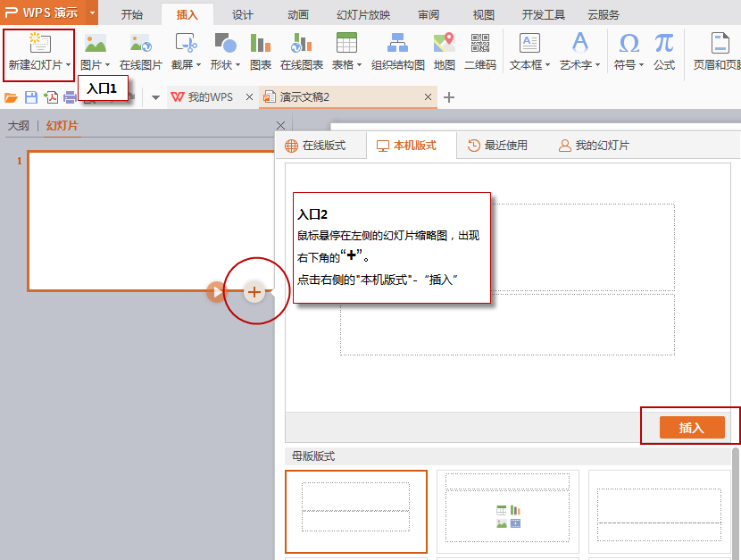Insert a picture with the 图片 icon
The image size is (741, 560).
(x=95, y=43)
